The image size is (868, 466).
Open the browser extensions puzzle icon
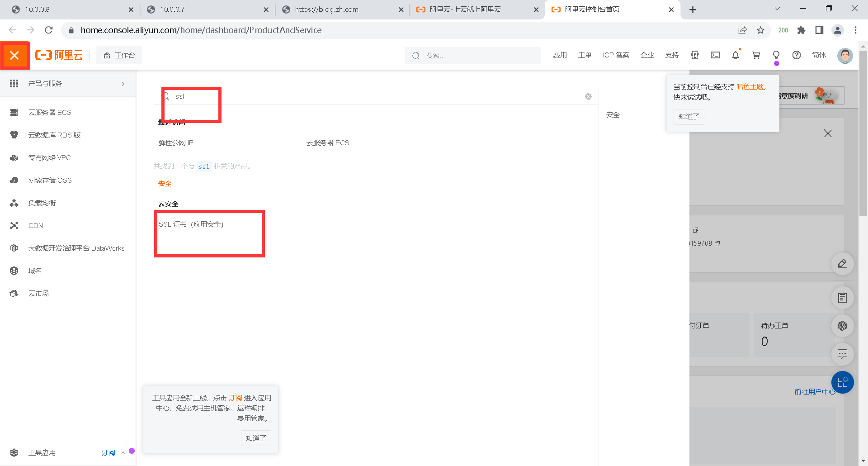pyautogui.click(x=801, y=30)
